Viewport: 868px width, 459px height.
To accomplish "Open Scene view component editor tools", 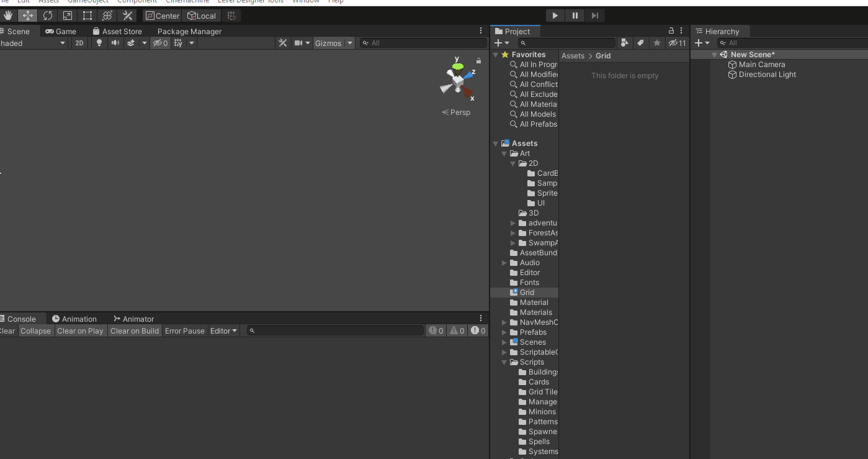I will (x=283, y=43).
